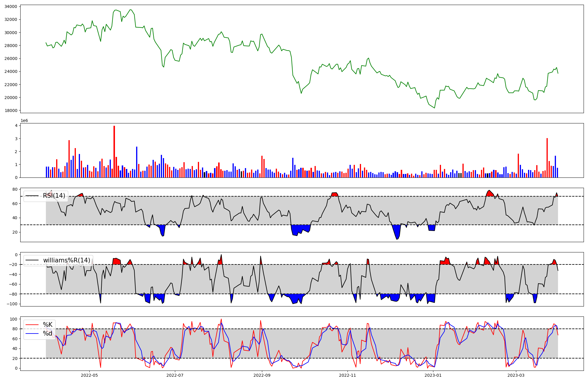The width and height of the screenshot is (588, 382).
Task: Click the blue %d legend line swatch
Action: [x=32, y=334]
